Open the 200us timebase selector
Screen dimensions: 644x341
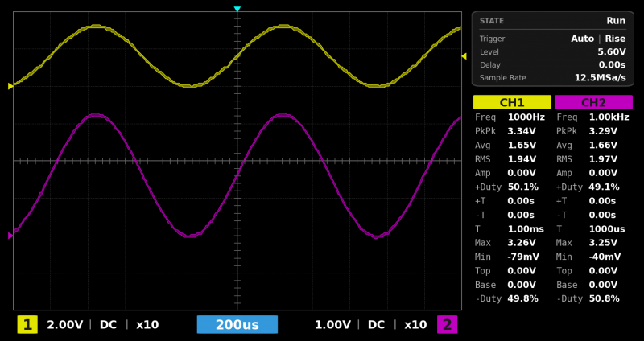[x=237, y=325]
